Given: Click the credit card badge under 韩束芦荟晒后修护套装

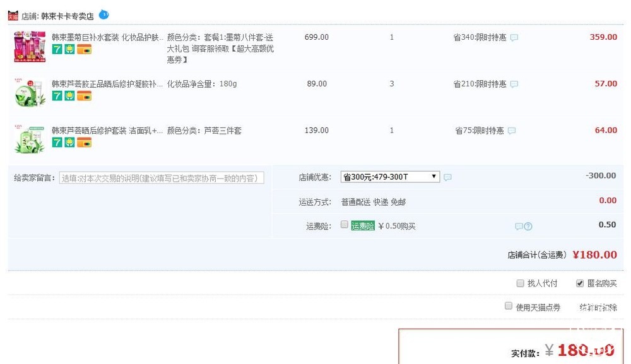Looking at the screenshot, I should 84,142.
